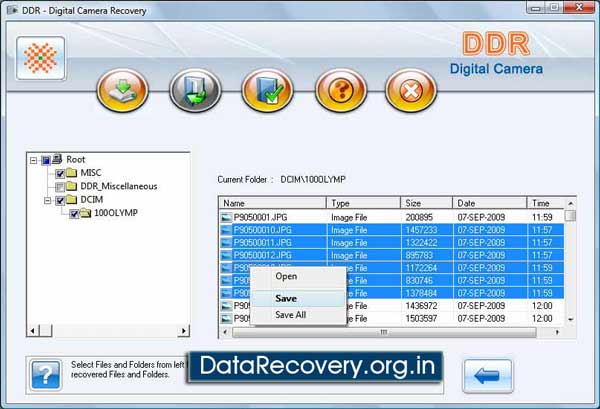Open help via round question mark button

[x=341, y=90]
